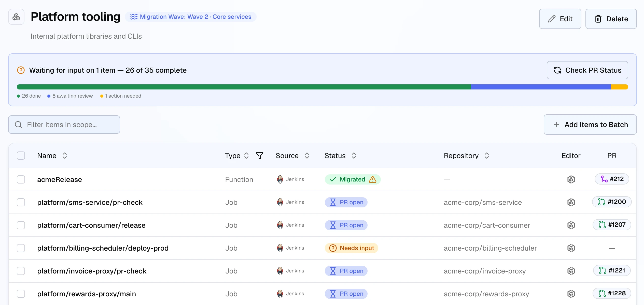This screenshot has height=305, width=644.
Task: Sort by Type column
Action: (x=246, y=156)
